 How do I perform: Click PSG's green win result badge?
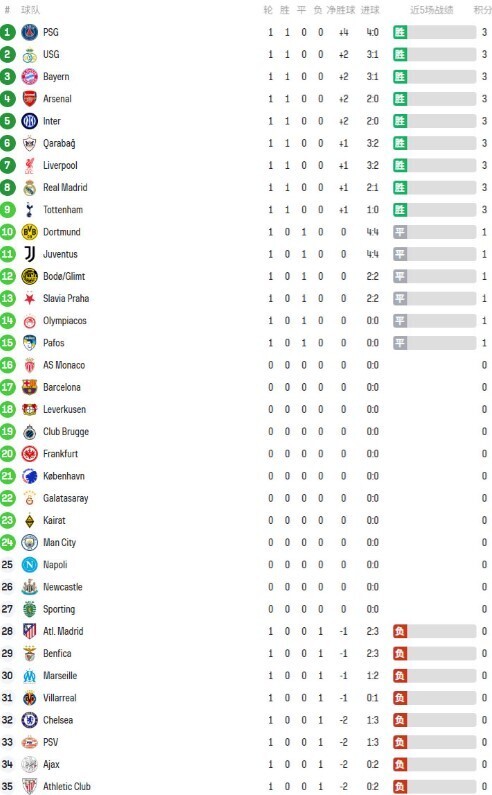(x=400, y=32)
